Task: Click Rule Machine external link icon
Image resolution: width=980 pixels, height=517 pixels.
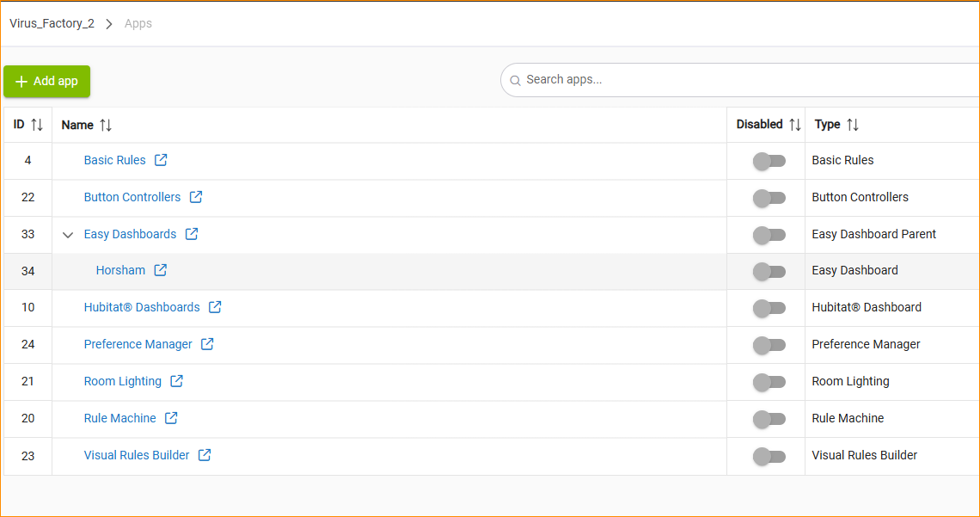Action: tap(171, 418)
